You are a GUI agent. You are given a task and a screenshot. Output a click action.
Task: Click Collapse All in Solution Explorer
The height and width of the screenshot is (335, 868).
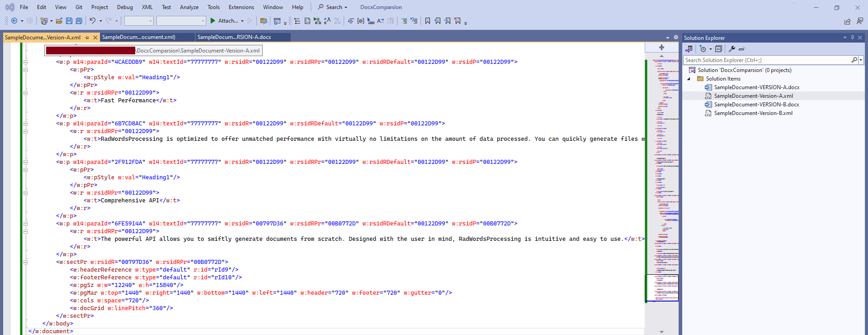718,49
